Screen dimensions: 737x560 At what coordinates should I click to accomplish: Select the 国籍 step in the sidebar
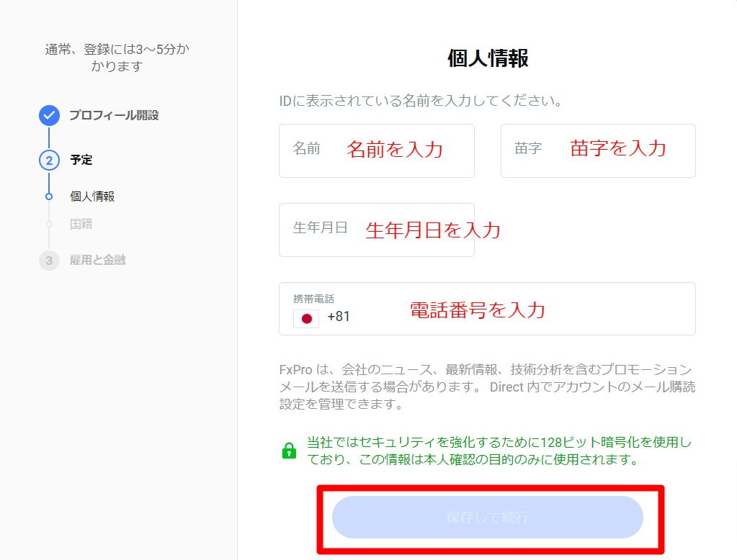coord(81,225)
